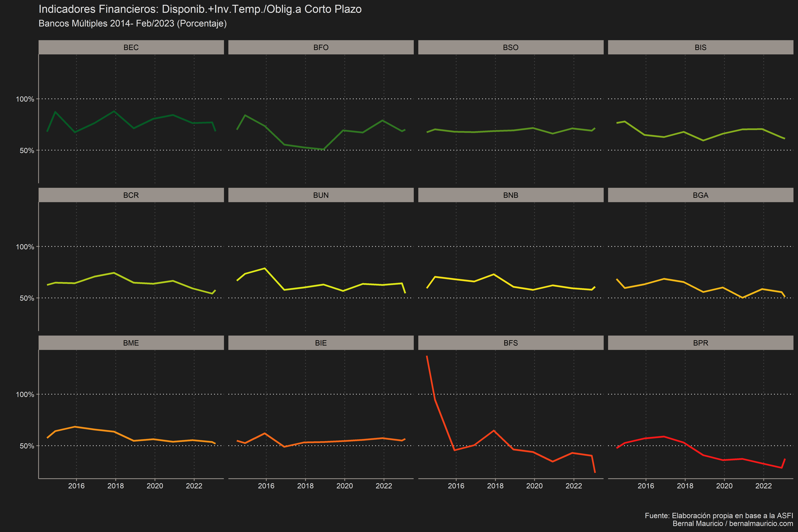
Task: Click 2022 label under BFS panel
Action: [574, 486]
